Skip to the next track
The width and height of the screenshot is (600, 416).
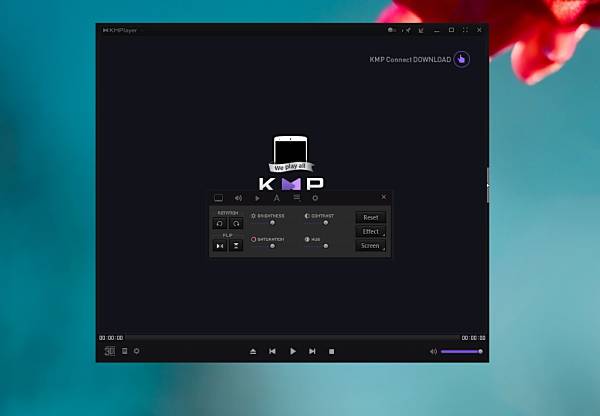click(312, 351)
